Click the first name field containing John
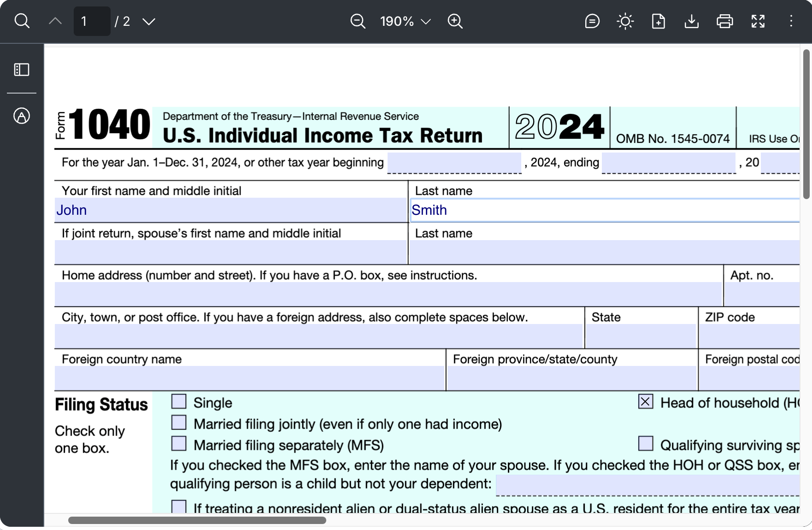Viewport: 812px width, 530px height. coord(231,210)
